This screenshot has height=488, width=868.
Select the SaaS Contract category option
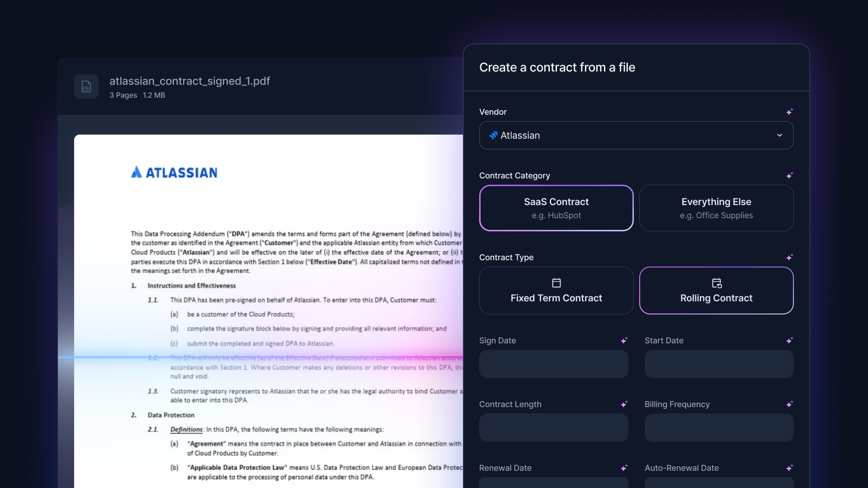tap(556, 208)
